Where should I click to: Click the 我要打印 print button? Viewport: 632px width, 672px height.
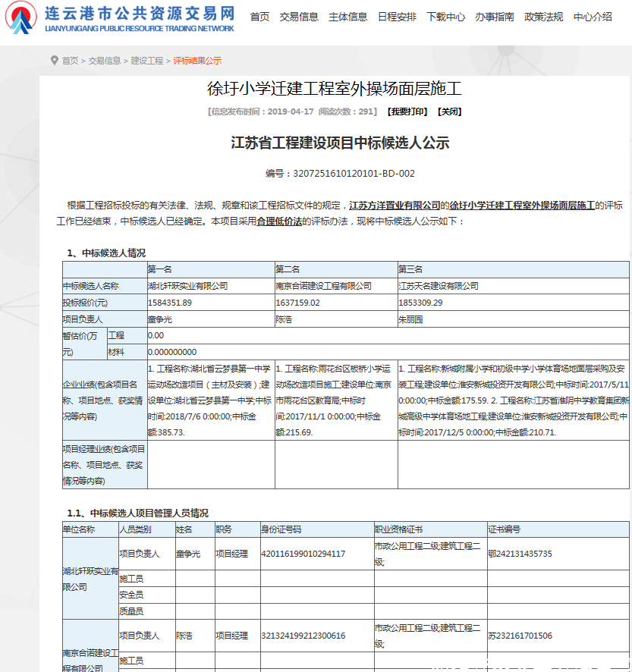(x=407, y=111)
